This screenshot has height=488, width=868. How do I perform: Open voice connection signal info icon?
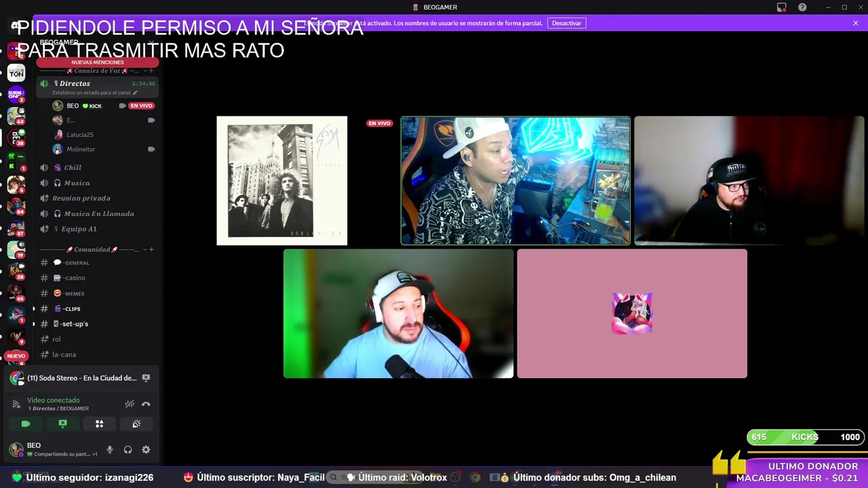[x=16, y=404]
